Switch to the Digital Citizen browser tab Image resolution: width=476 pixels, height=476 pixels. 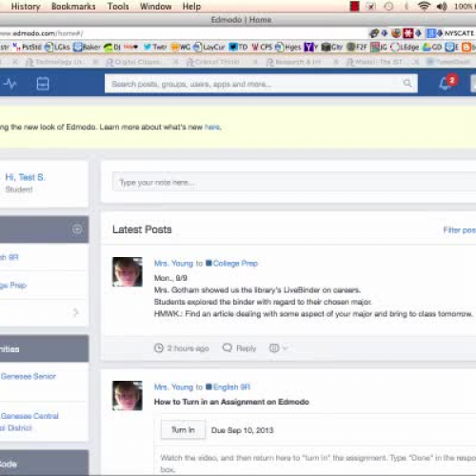pyautogui.click(x=133, y=62)
